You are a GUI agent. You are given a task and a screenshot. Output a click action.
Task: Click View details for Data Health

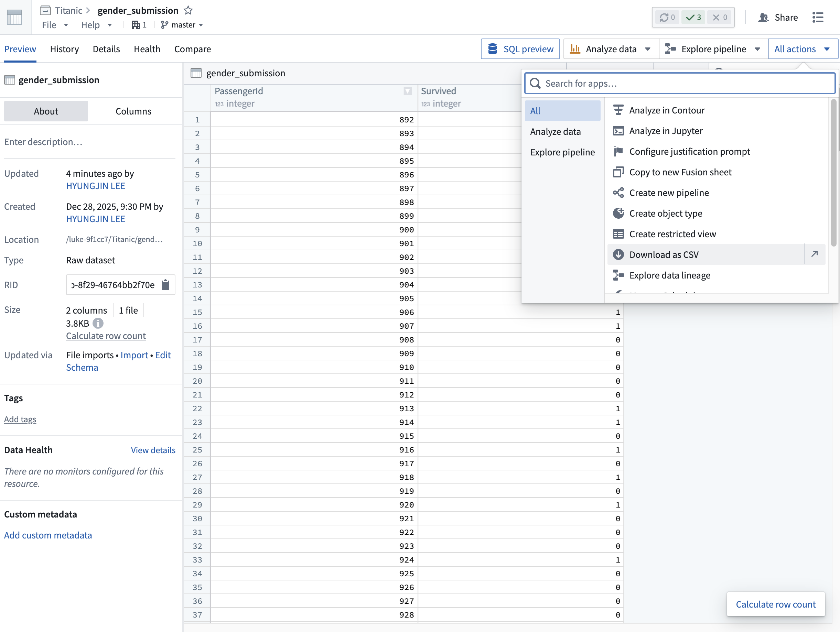click(153, 450)
